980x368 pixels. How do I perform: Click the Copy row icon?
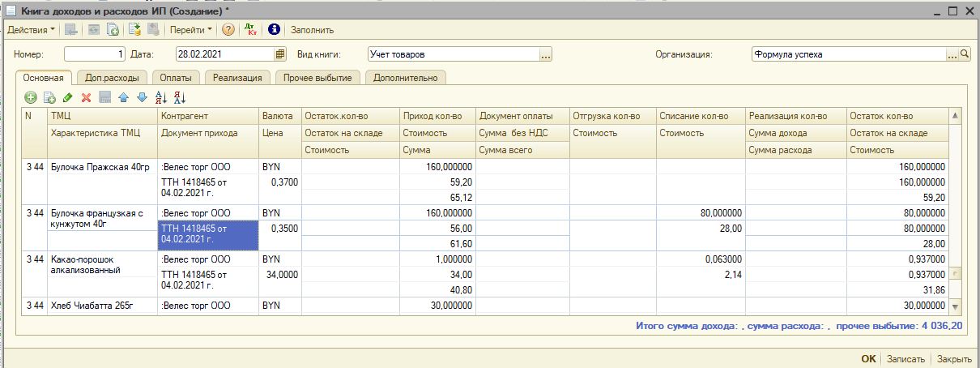(x=49, y=97)
